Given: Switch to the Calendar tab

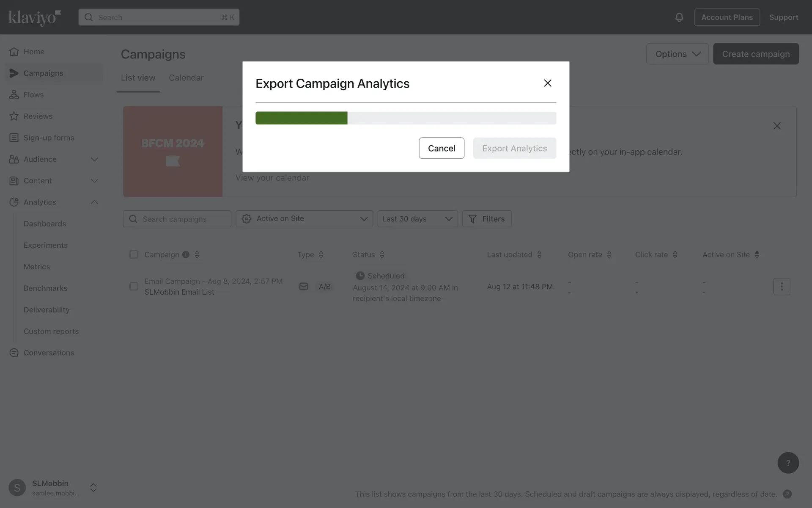Looking at the screenshot, I should click(186, 78).
